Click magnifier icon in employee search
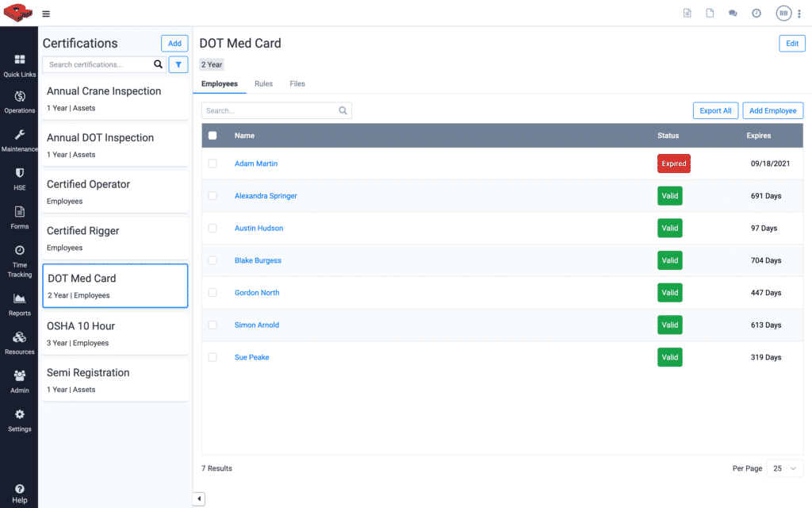Screen dimensions: 812x508 pyautogui.click(x=343, y=110)
